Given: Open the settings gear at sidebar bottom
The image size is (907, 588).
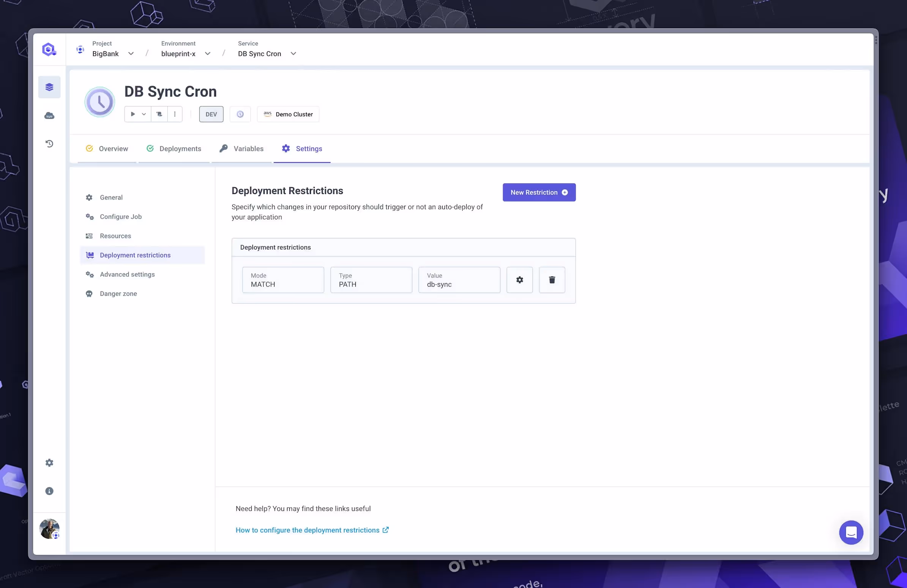Looking at the screenshot, I should (49, 462).
